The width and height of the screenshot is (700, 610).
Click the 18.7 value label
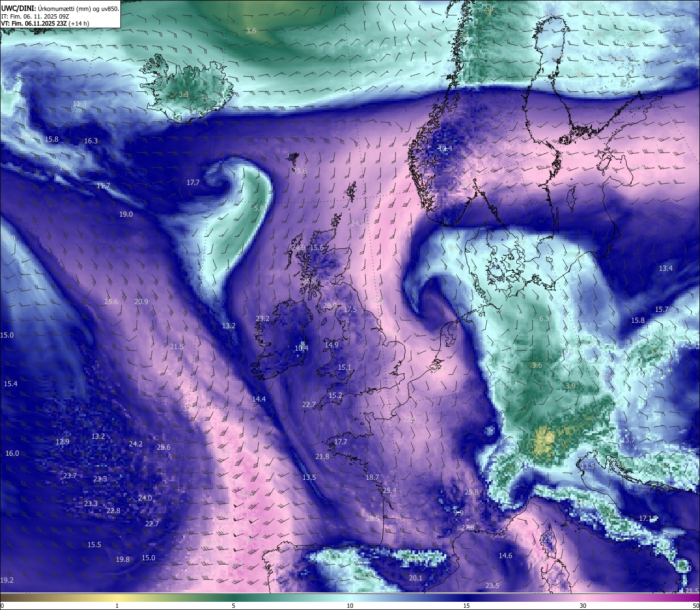pos(372,478)
